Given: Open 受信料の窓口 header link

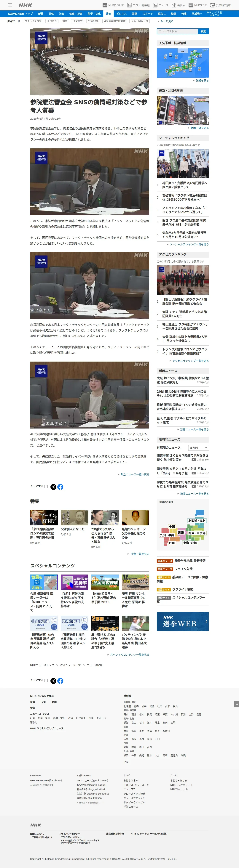Looking at the screenshot, I should [x=221, y=5].
